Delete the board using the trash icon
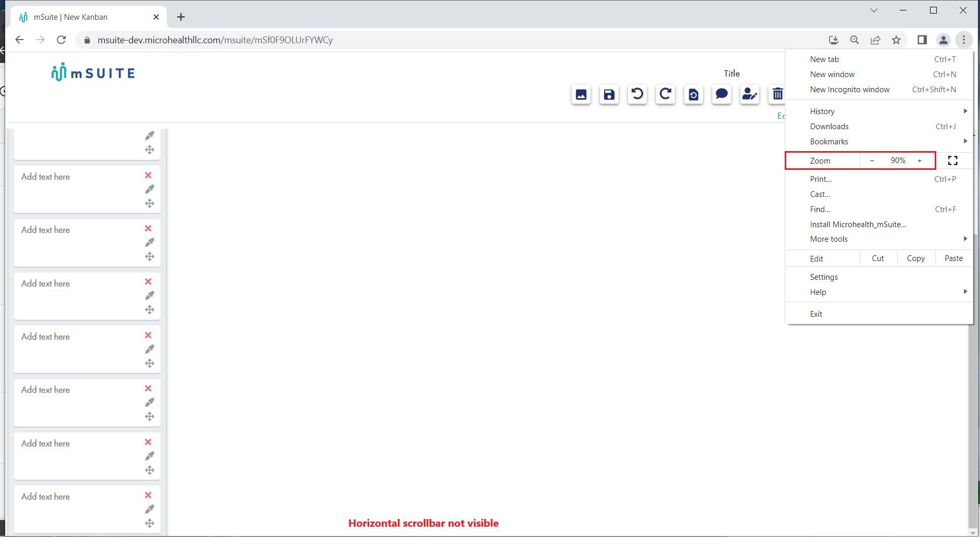The height and width of the screenshot is (545, 980). click(778, 94)
